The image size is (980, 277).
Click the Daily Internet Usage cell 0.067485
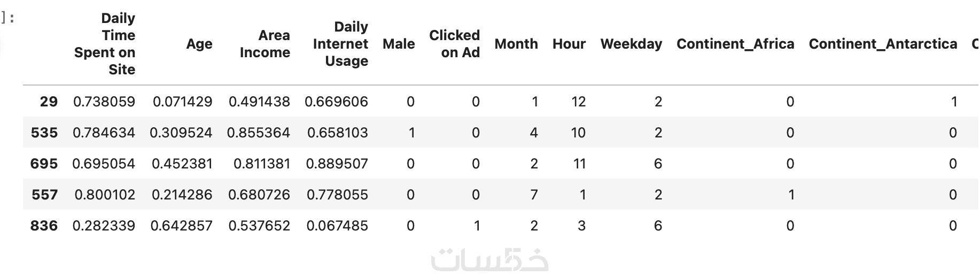(337, 226)
